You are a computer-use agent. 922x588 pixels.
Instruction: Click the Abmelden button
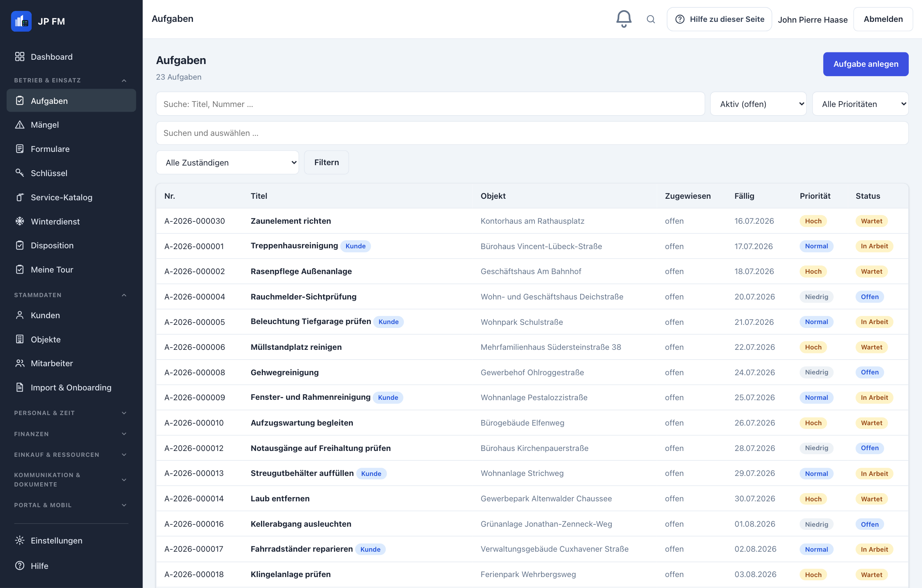[883, 19]
